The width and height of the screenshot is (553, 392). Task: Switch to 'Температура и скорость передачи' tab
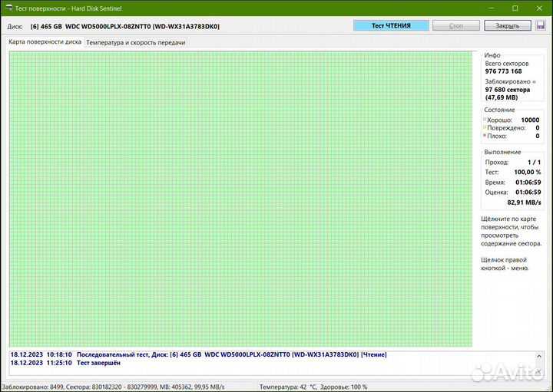(x=136, y=43)
